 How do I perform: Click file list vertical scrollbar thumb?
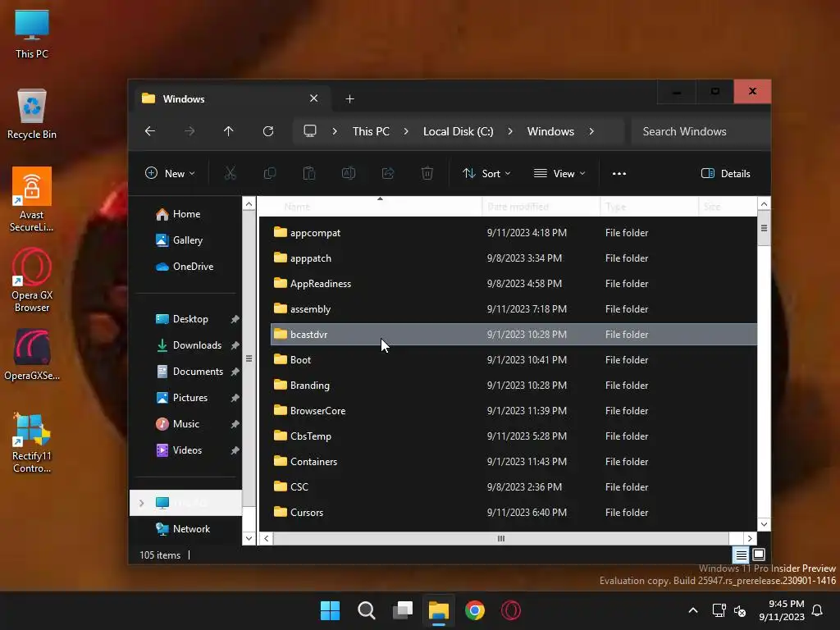[x=764, y=228]
